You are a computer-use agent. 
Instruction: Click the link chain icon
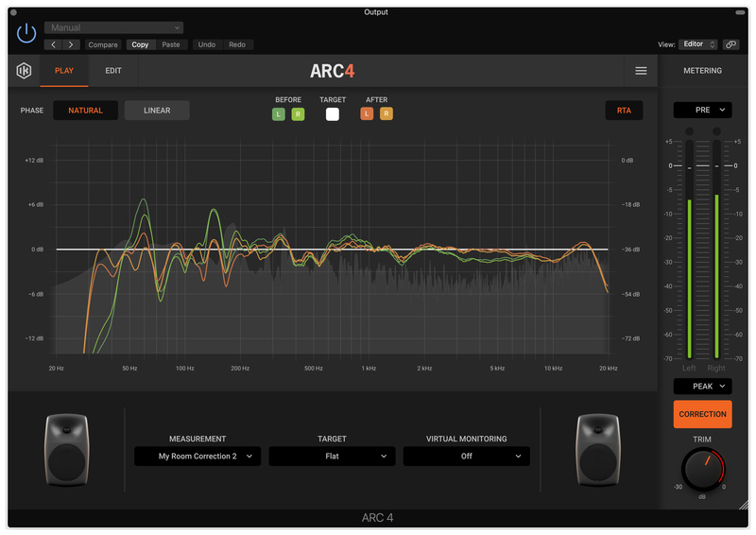(x=730, y=44)
